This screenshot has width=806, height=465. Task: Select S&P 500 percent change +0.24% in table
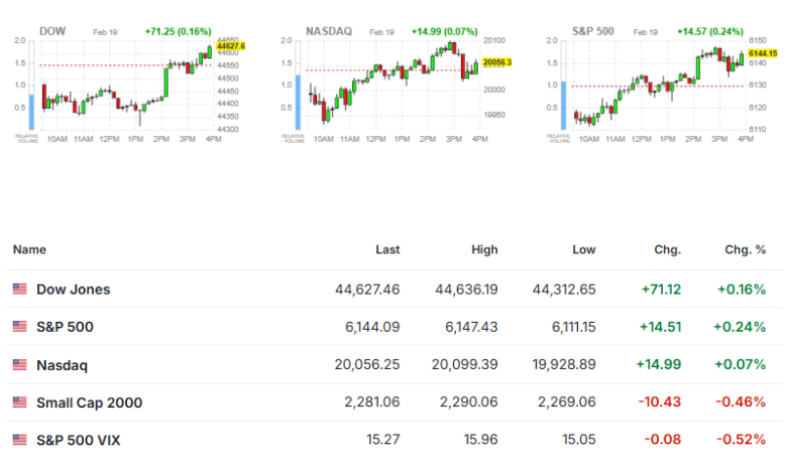click(739, 327)
